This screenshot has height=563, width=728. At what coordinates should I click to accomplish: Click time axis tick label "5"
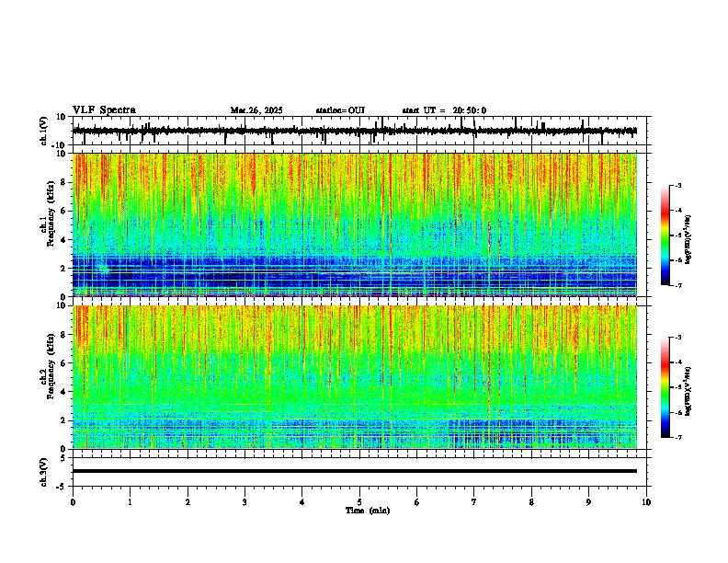[x=359, y=502]
